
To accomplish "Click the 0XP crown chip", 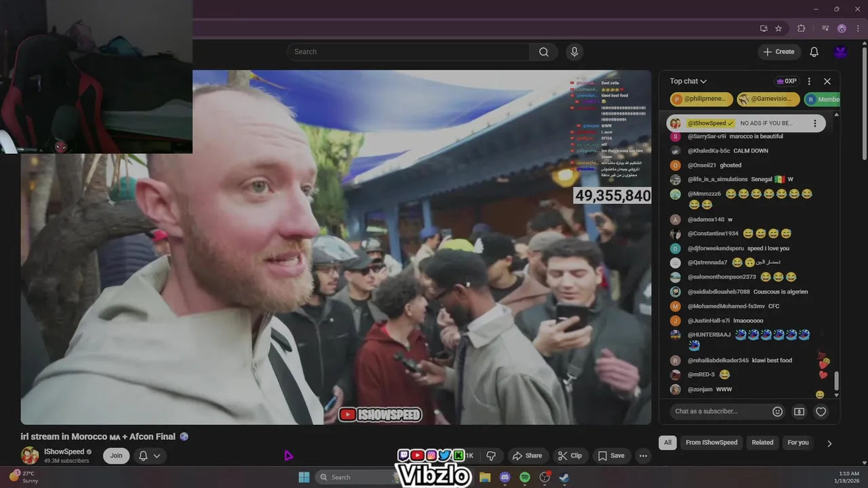I will 787,81.
